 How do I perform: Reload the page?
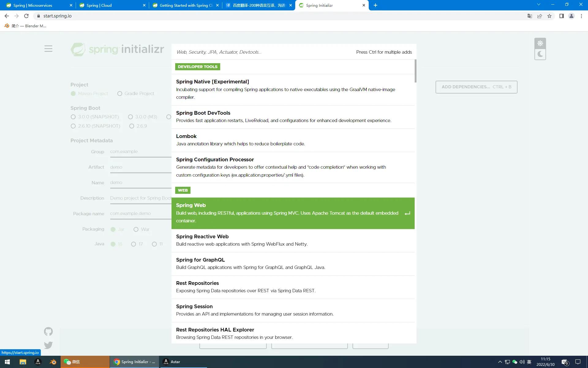click(26, 16)
